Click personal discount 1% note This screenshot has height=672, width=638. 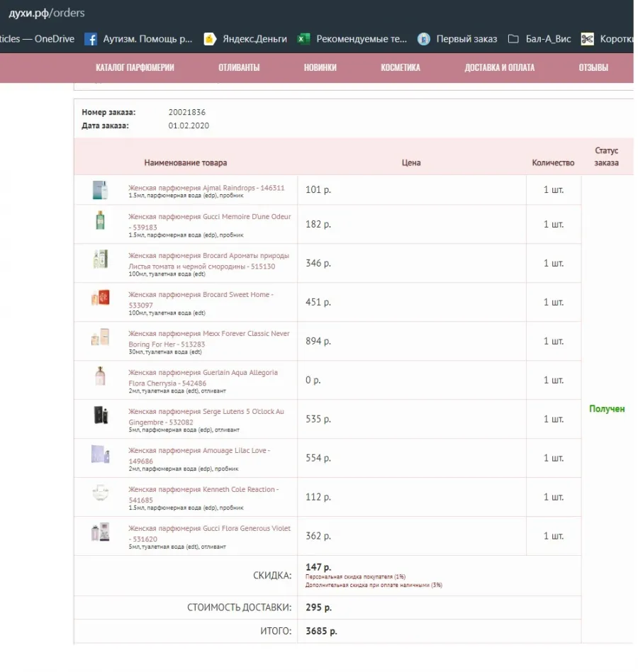click(x=355, y=577)
